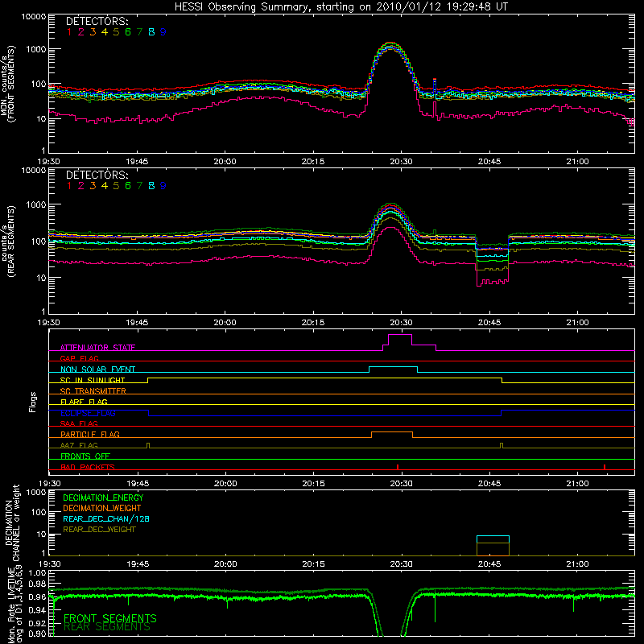The width and height of the screenshot is (644, 644).
Task: Select dark green detector 7 in rear legend
Action: coord(139,186)
